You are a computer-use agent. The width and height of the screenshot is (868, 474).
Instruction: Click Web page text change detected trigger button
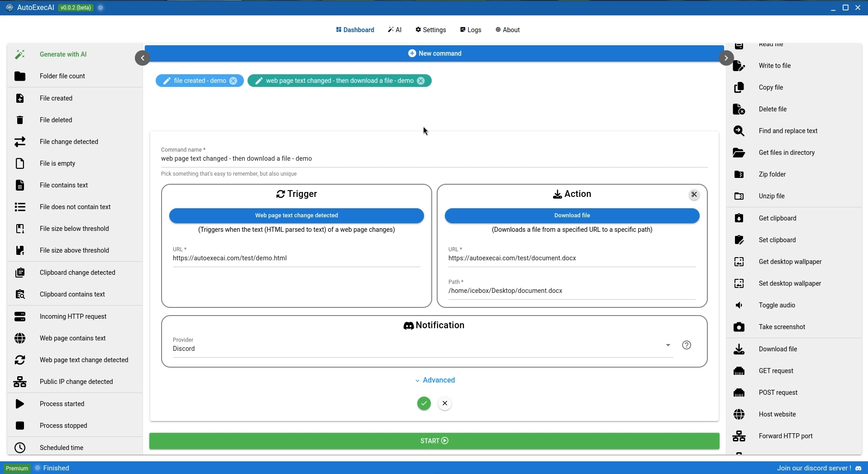297,215
